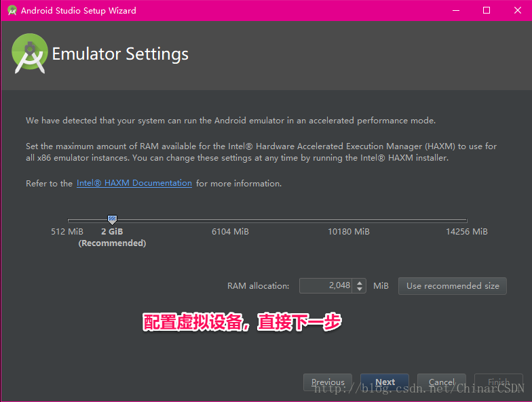Image resolution: width=532 pixels, height=402 pixels.
Task: Increase RAM allocation with up arrow
Action: (360, 282)
